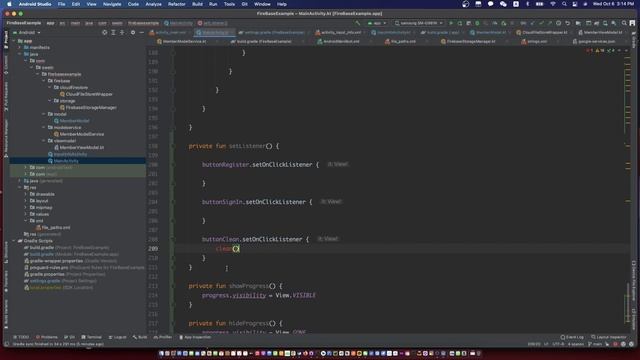This screenshot has height=360, width=640.
Task: Expand the mipmap folder
Action: pyautogui.click(x=26, y=207)
